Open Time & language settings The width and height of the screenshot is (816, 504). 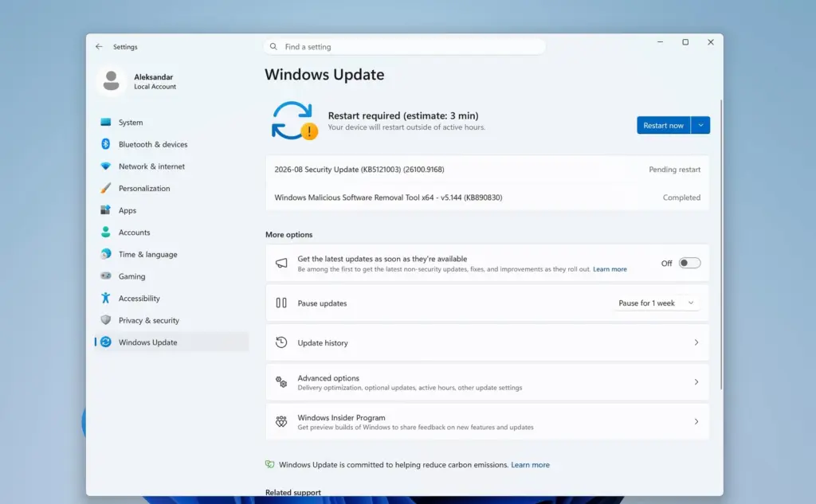click(172, 254)
